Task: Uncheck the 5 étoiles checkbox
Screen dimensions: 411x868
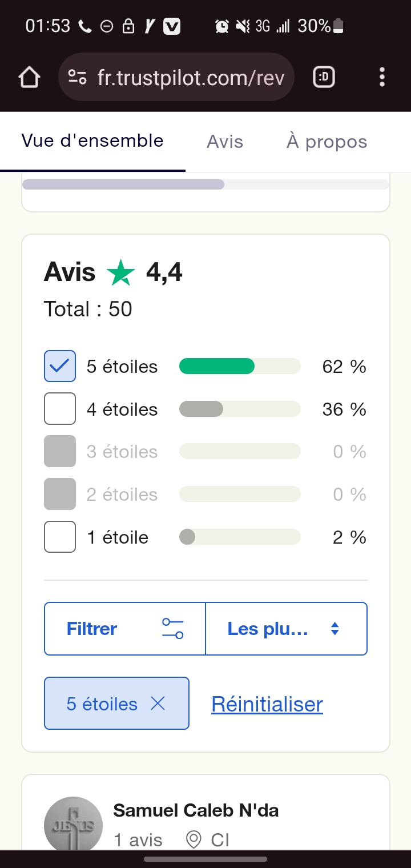Action: tap(60, 366)
